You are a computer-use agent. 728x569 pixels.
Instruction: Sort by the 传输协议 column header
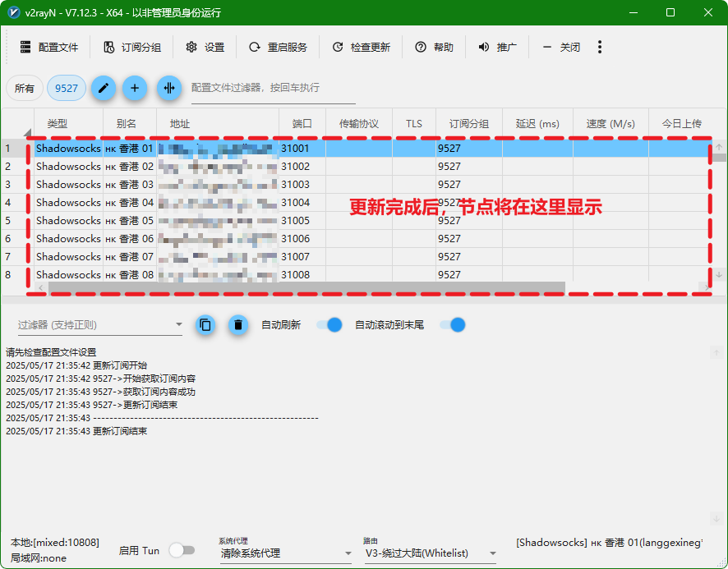(x=359, y=123)
